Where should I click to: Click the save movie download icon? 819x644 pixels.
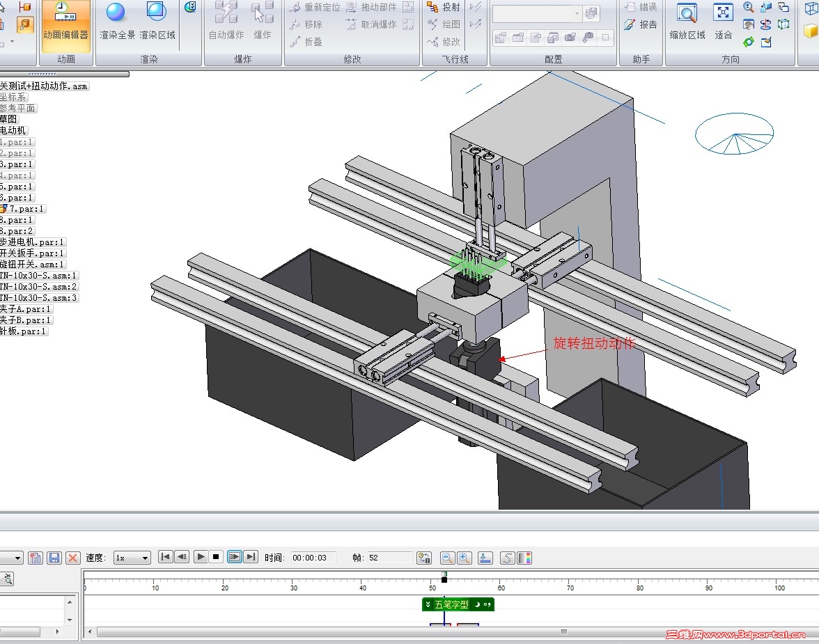485,558
